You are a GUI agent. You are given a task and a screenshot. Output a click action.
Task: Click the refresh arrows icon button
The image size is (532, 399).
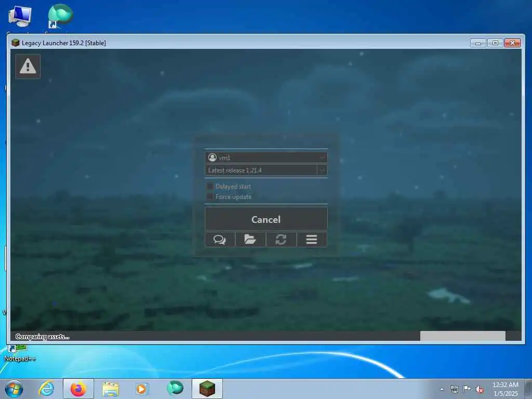[281, 240]
